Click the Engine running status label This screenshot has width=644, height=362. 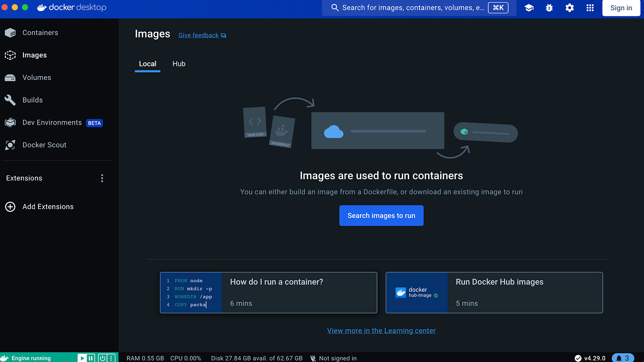coord(31,358)
